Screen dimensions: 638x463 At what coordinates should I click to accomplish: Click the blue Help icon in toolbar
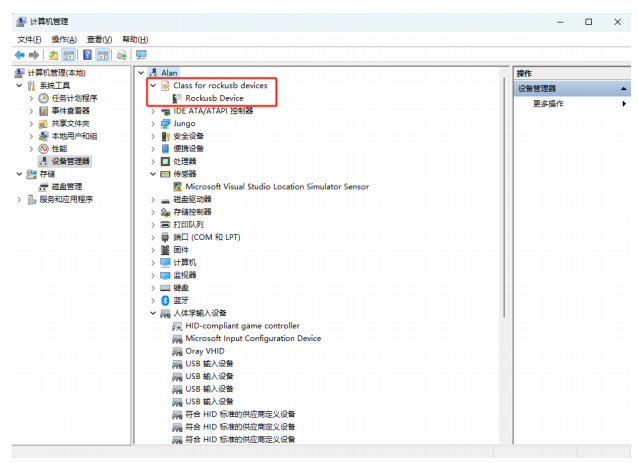(x=87, y=54)
